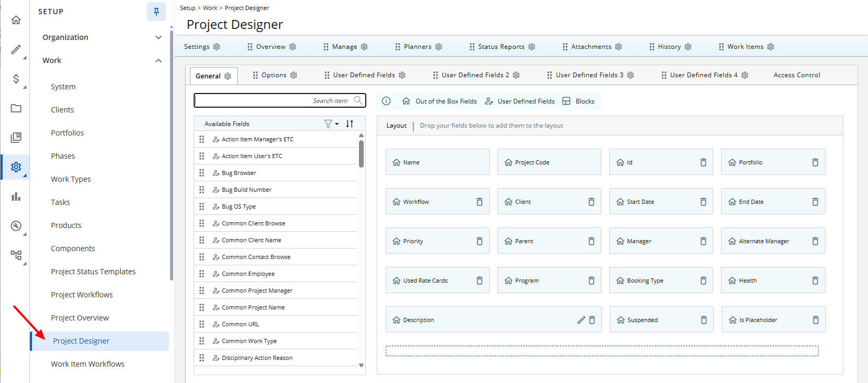Click the home icon in left sidebar
This screenshot has height=383, width=868.
coord(16,20)
